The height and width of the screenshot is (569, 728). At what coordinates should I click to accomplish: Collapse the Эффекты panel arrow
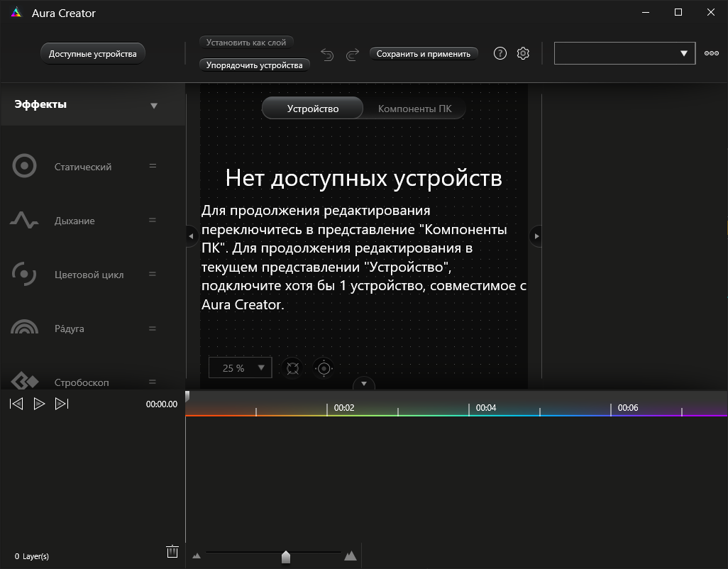click(154, 106)
